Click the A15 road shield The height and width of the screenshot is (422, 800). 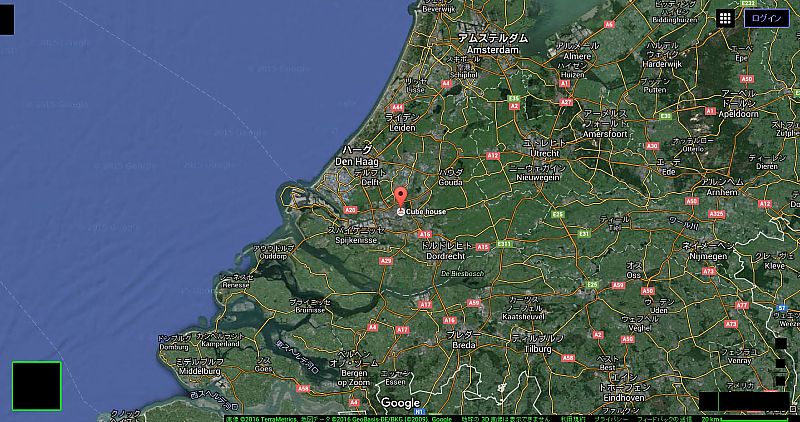click(x=483, y=247)
